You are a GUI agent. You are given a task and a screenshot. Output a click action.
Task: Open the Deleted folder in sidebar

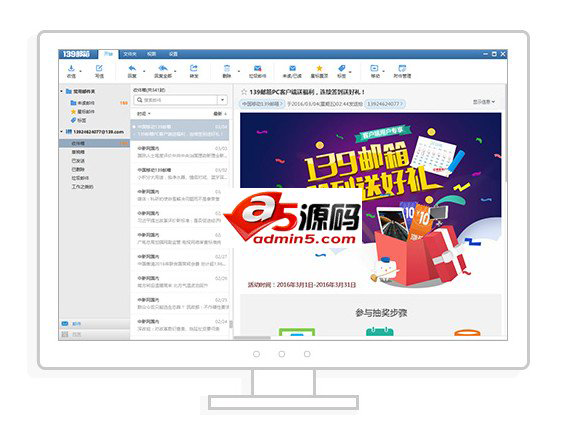(78, 169)
